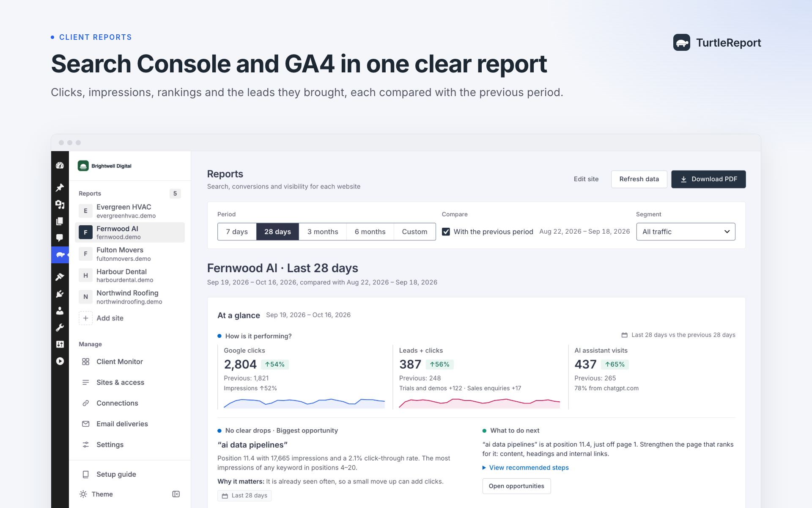Image resolution: width=812 pixels, height=508 pixels.
Task: Click the Refresh data button
Action: click(639, 179)
